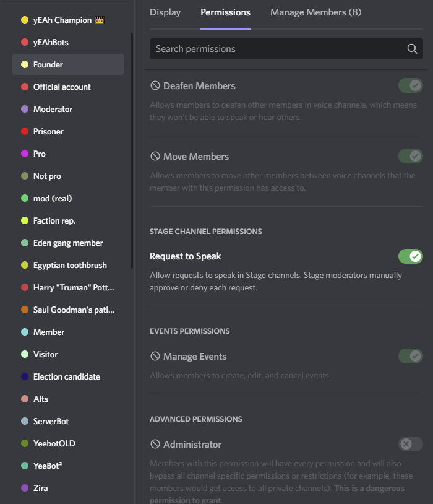Image resolution: width=433 pixels, height=504 pixels.
Task: Click the disabled icon next to Manage Events
Action: [x=155, y=357]
